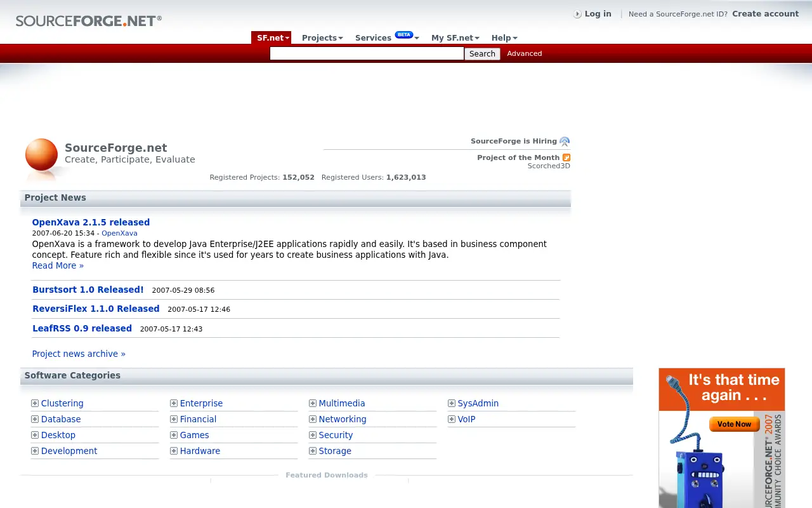
Task: Open the Project news archive link
Action: 79,354
